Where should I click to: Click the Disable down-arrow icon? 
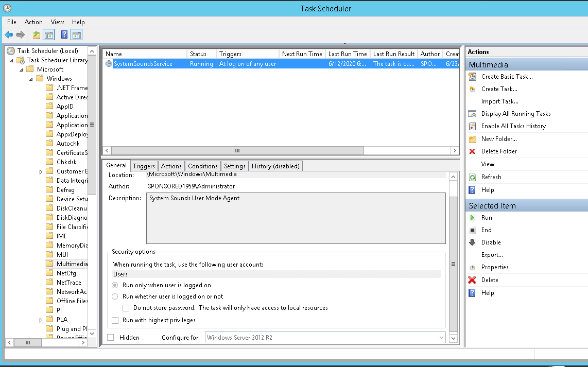click(x=472, y=242)
